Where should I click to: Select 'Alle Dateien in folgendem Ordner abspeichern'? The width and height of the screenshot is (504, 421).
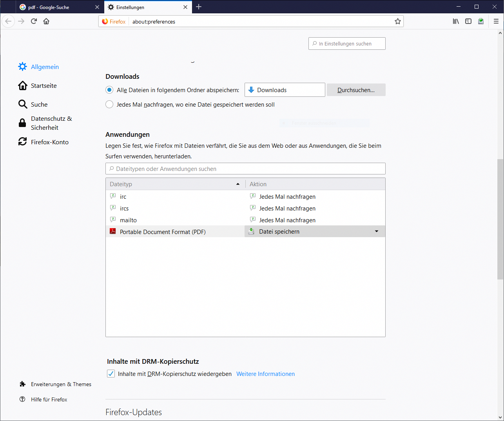[x=110, y=90]
